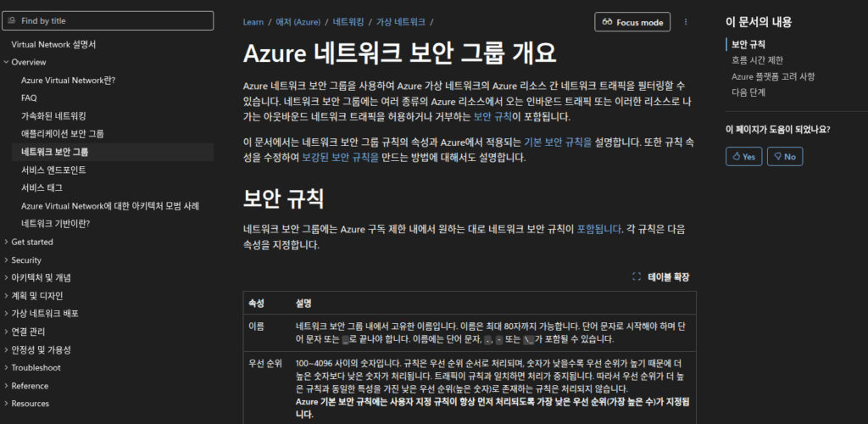
Task: Jump to 다음 단계 section
Action: (748, 92)
